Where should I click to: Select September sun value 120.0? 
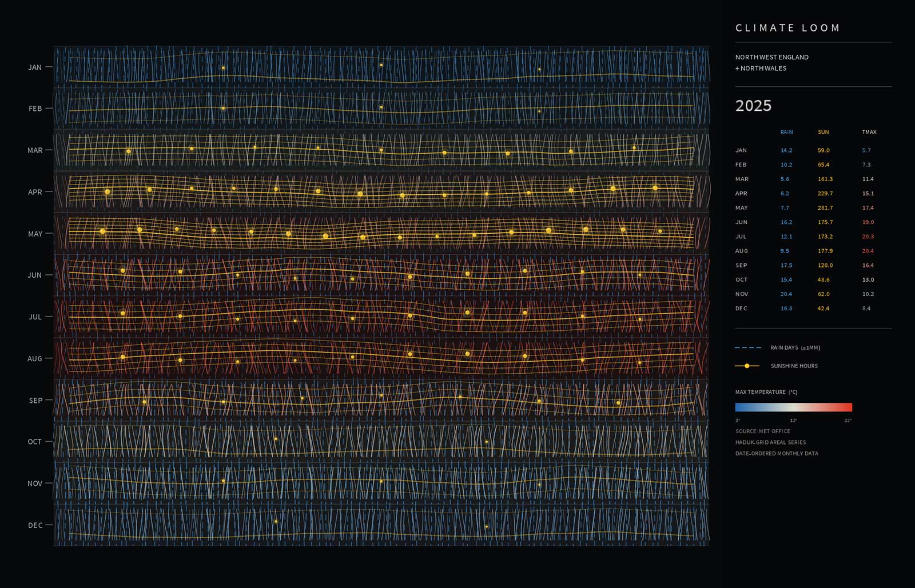[x=825, y=266]
